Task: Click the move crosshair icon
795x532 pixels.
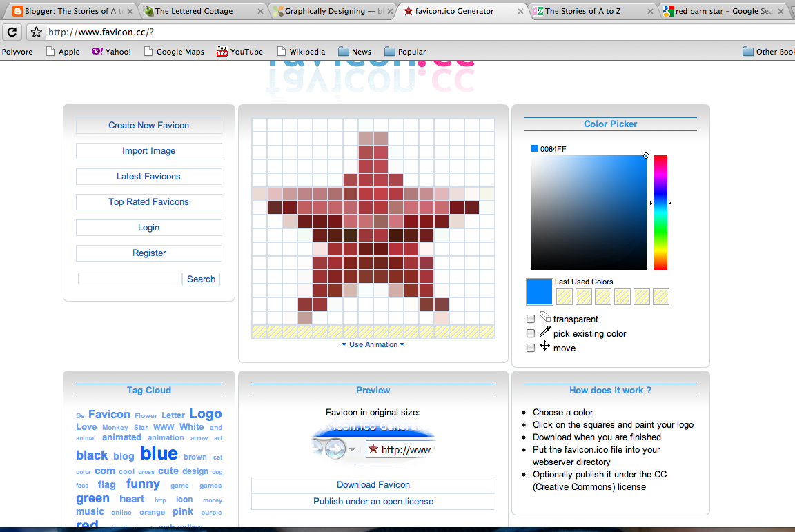Action: coord(545,348)
